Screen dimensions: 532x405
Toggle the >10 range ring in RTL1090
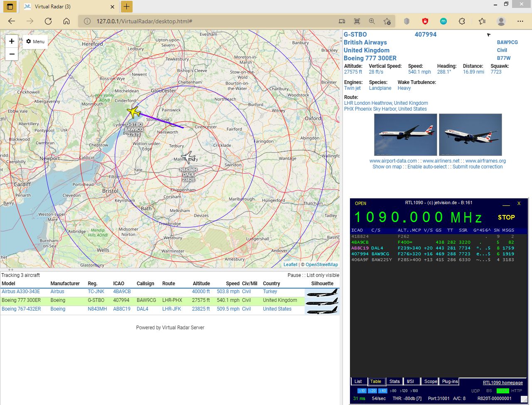(x=362, y=391)
